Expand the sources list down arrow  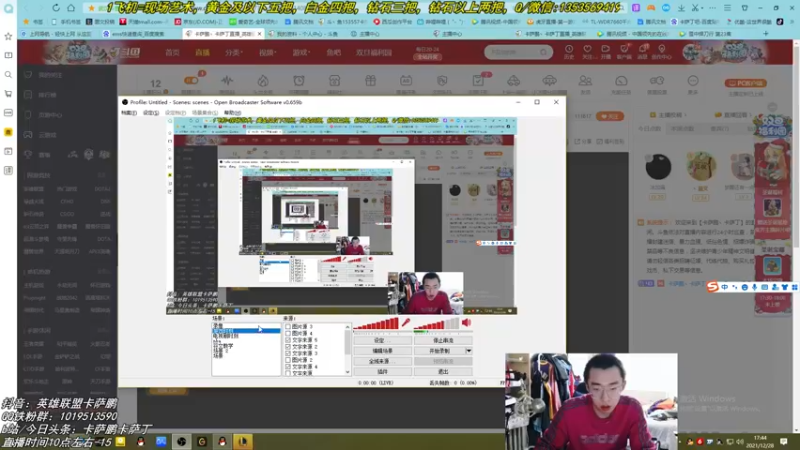point(347,372)
